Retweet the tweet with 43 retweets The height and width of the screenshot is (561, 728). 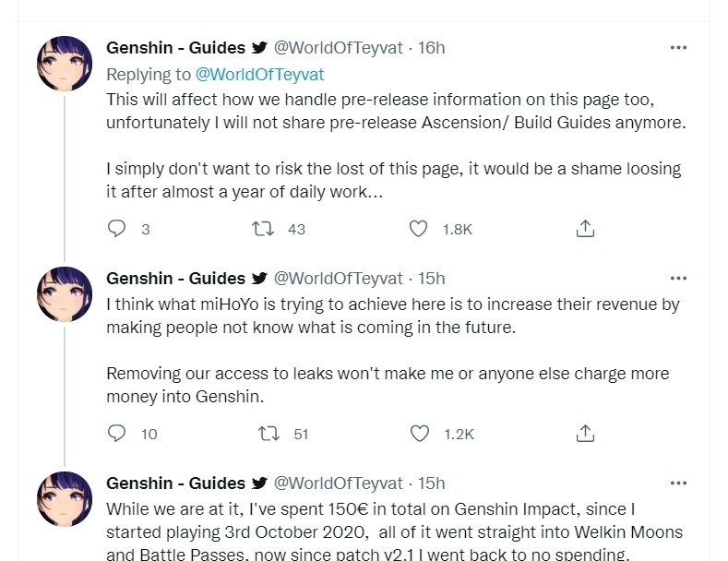pos(263,229)
